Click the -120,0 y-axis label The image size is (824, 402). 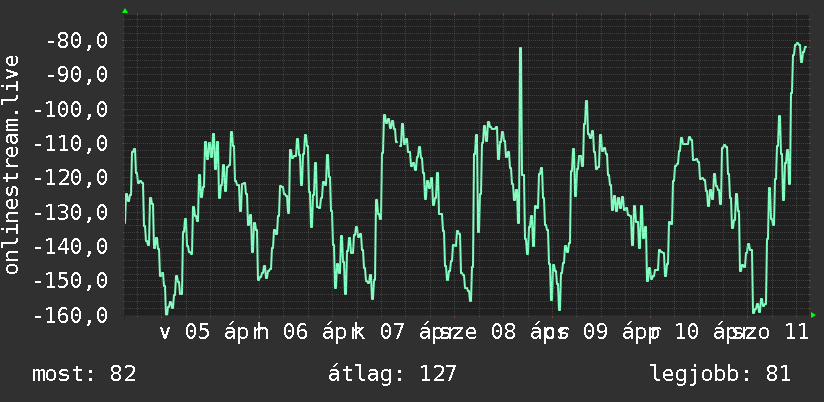tap(70, 178)
